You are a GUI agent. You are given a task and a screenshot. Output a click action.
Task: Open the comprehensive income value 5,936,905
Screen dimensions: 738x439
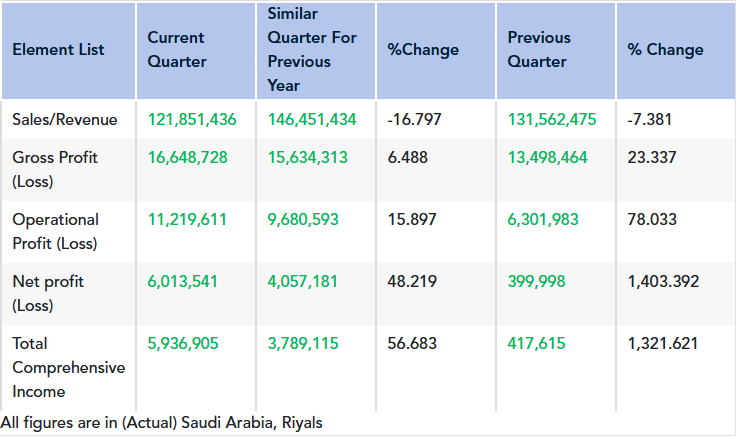click(183, 344)
